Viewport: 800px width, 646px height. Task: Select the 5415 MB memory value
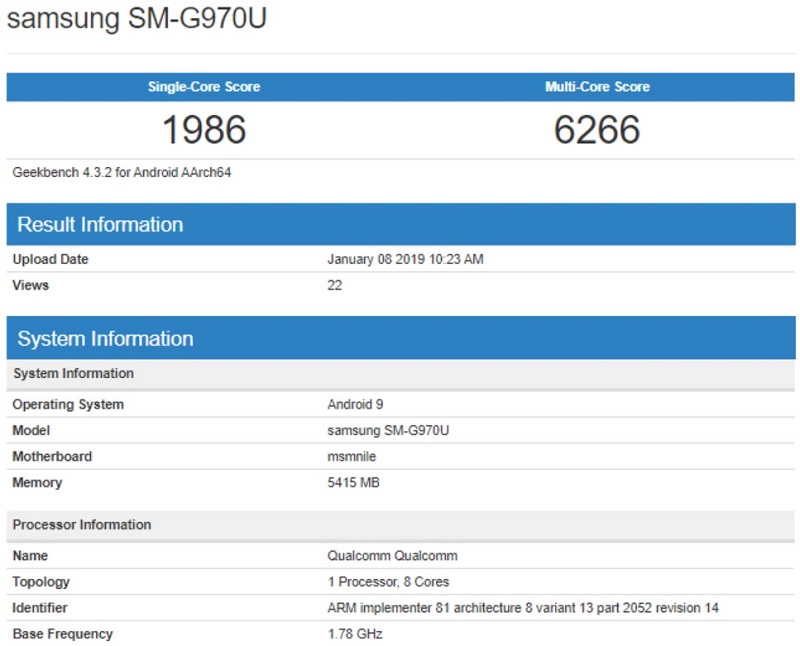click(x=354, y=483)
